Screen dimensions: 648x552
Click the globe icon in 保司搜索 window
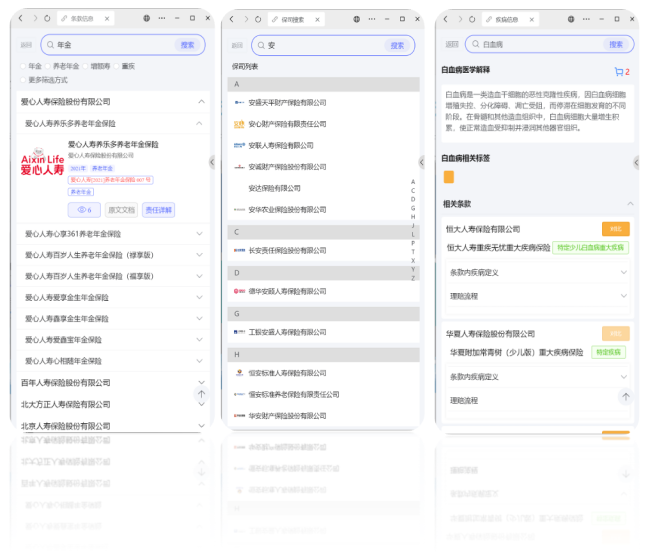(356, 19)
